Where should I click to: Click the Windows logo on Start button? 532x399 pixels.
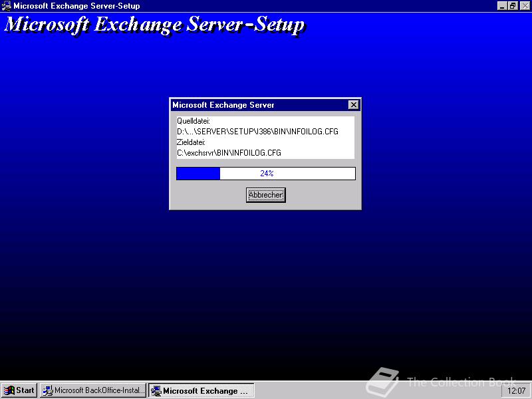pos(9,390)
